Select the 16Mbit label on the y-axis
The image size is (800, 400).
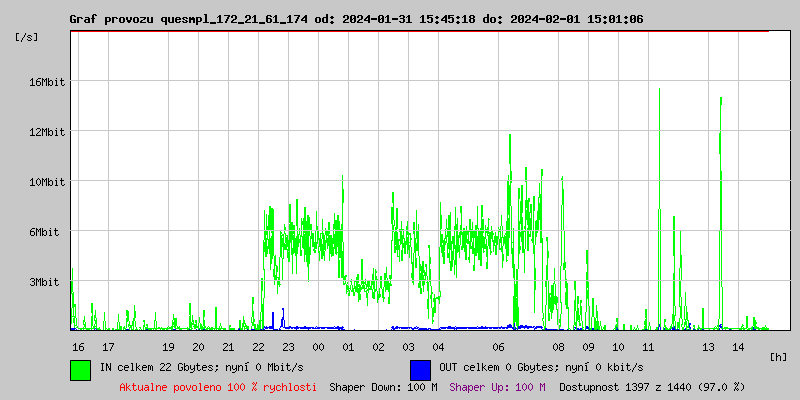46,82
